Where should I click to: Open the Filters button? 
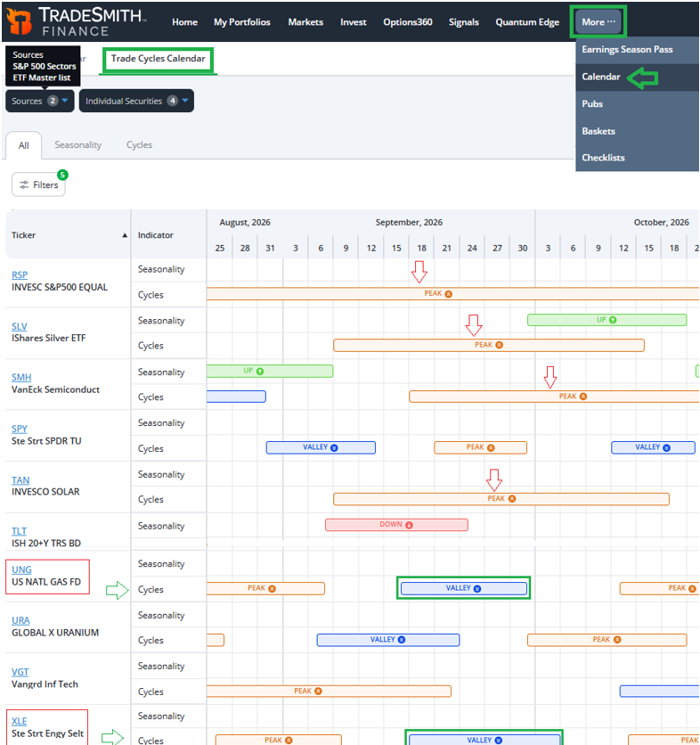pos(38,184)
